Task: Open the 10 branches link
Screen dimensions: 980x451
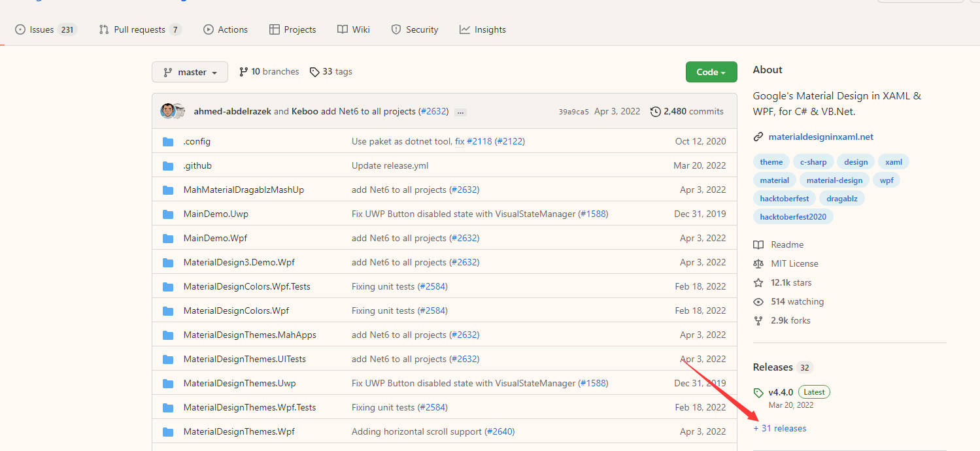Action: coord(269,72)
